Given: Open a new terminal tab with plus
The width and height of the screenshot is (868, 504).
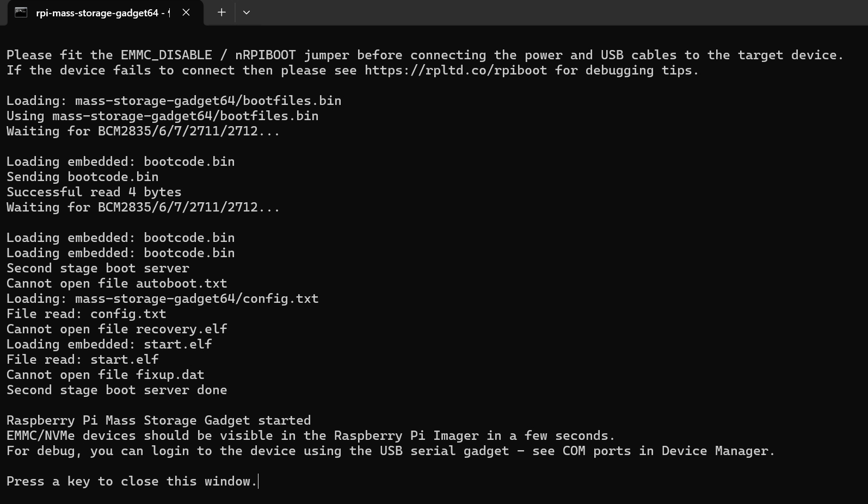Looking at the screenshot, I should click(221, 13).
